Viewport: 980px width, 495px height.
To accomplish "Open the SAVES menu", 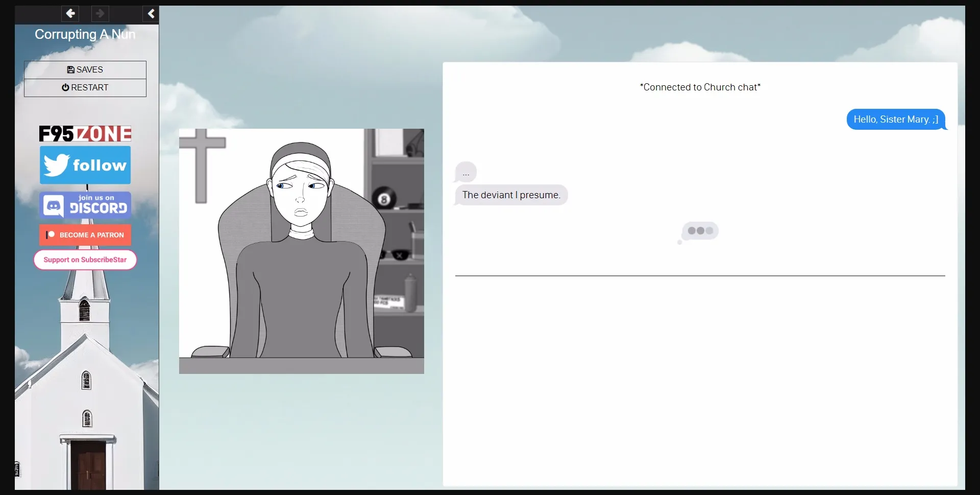I will (x=85, y=69).
